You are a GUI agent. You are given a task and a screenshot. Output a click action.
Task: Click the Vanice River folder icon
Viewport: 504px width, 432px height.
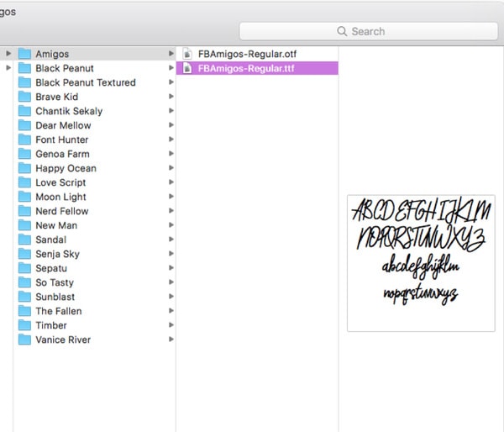tap(24, 340)
